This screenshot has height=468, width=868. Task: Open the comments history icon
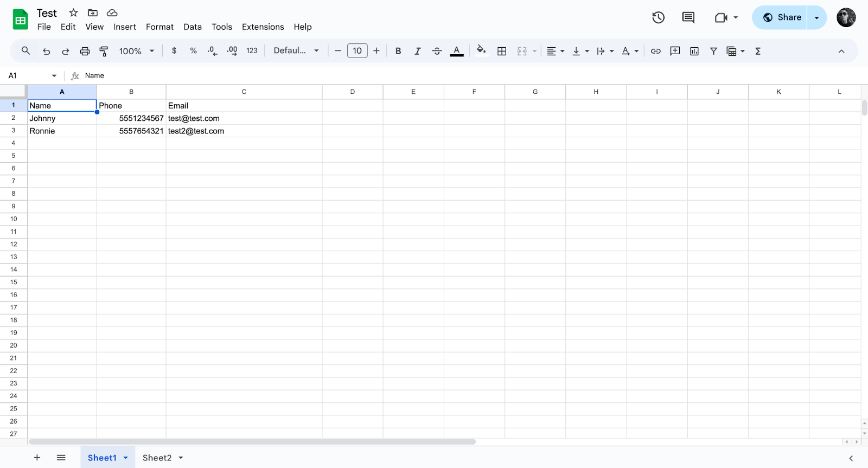coord(688,17)
